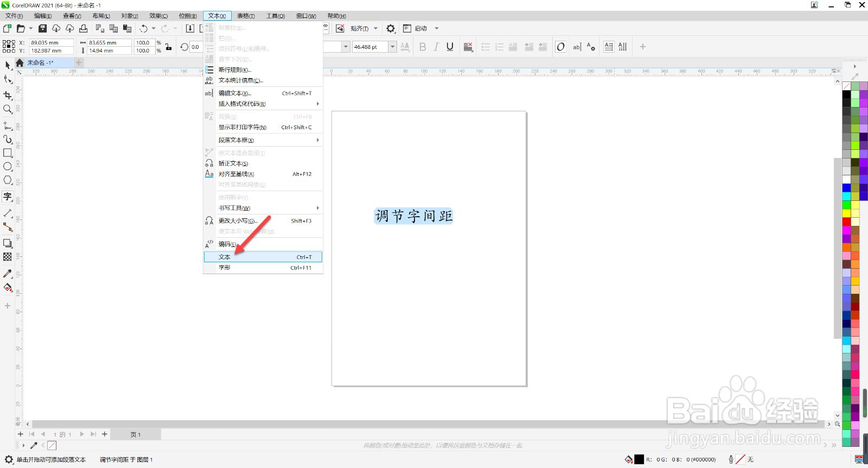Click the 对齐至基线 menu item
Image resolution: width=868 pixels, height=468 pixels.
click(x=263, y=174)
